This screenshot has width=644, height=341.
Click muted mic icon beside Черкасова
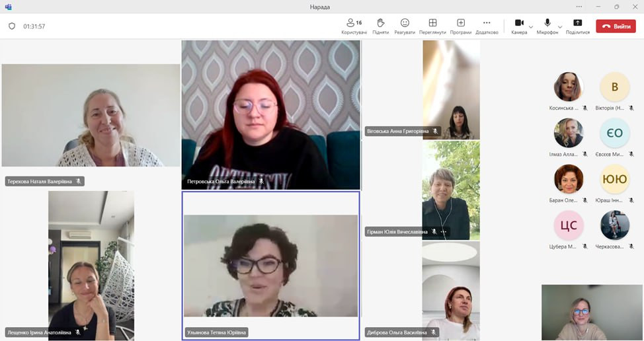pyautogui.click(x=631, y=246)
